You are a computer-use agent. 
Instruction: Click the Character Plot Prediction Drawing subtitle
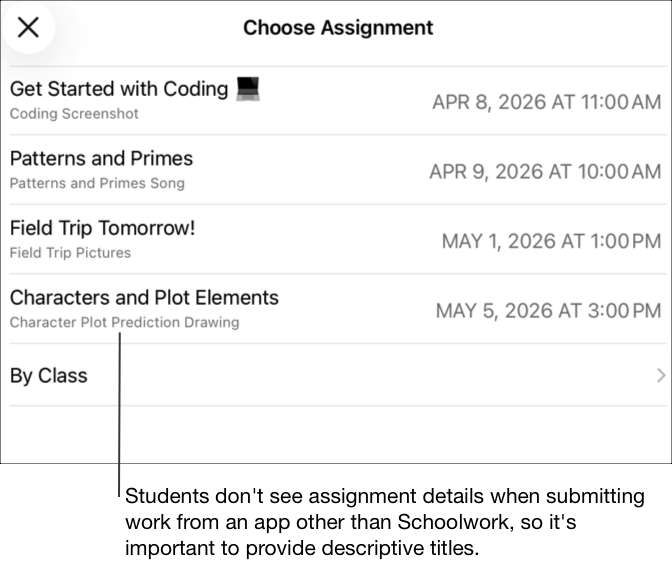[124, 323]
